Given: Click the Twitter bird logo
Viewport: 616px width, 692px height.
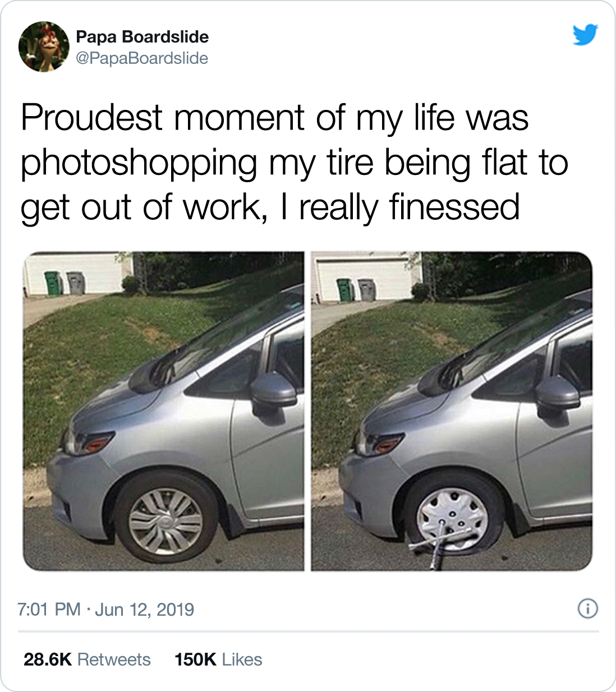Looking at the screenshot, I should 585,35.
